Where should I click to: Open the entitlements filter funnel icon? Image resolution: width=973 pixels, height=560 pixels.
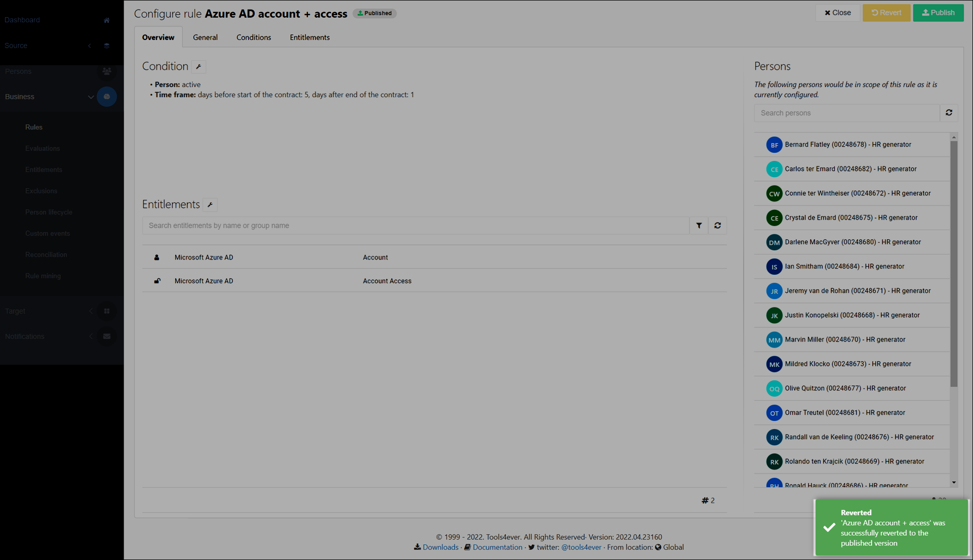click(x=699, y=226)
